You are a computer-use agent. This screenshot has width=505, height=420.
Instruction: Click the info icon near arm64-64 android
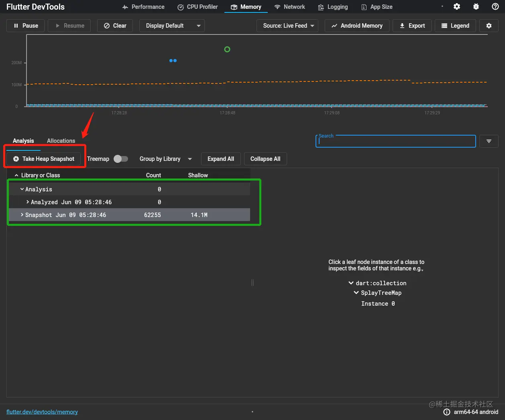pyautogui.click(x=447, y=412)
